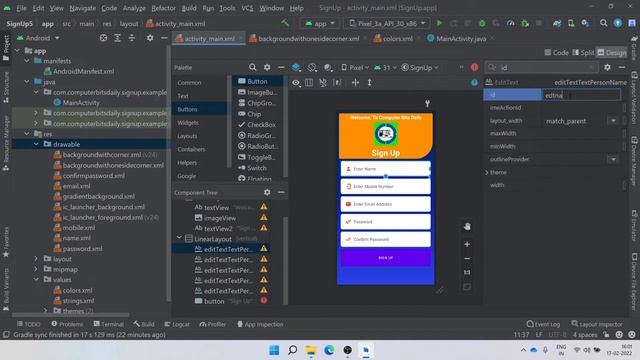Click the Make Project hammer icon
Screen dimensions: 640x360
pos(285,23)
